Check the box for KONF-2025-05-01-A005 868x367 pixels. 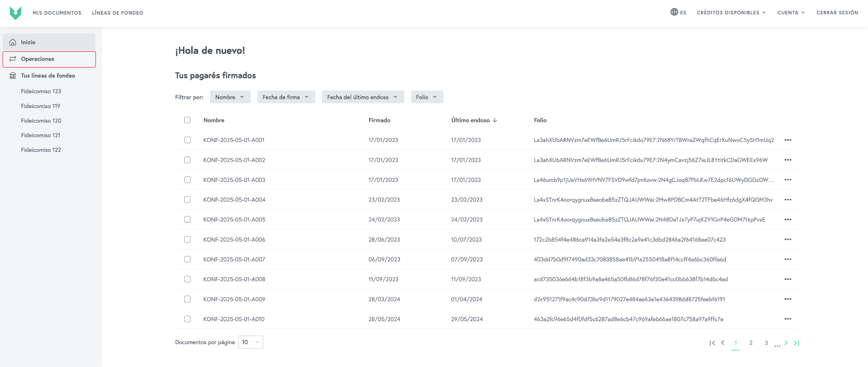click(187, 220)
